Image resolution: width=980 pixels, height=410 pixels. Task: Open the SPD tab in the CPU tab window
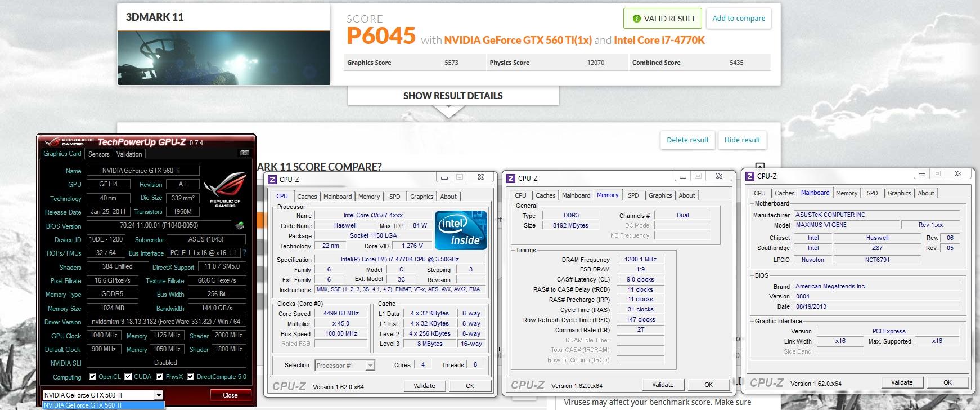click(395, 197)
